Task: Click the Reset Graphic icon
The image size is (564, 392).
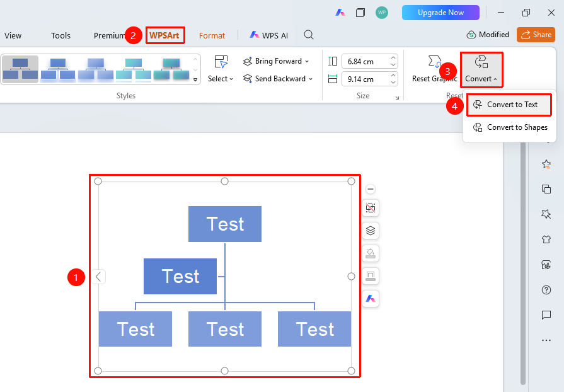Action: coord(434,62)
